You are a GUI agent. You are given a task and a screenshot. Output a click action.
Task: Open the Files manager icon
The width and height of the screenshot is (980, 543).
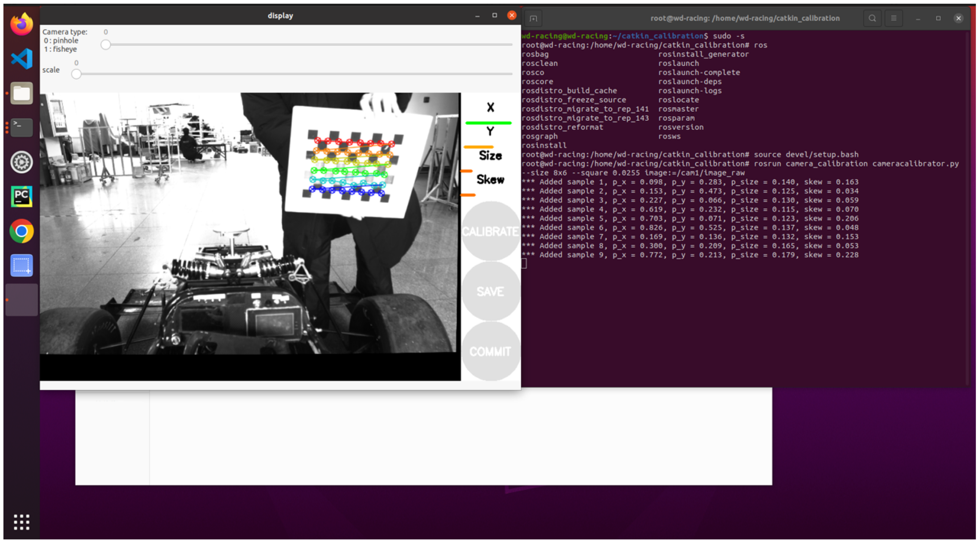(x=21, y=93)
